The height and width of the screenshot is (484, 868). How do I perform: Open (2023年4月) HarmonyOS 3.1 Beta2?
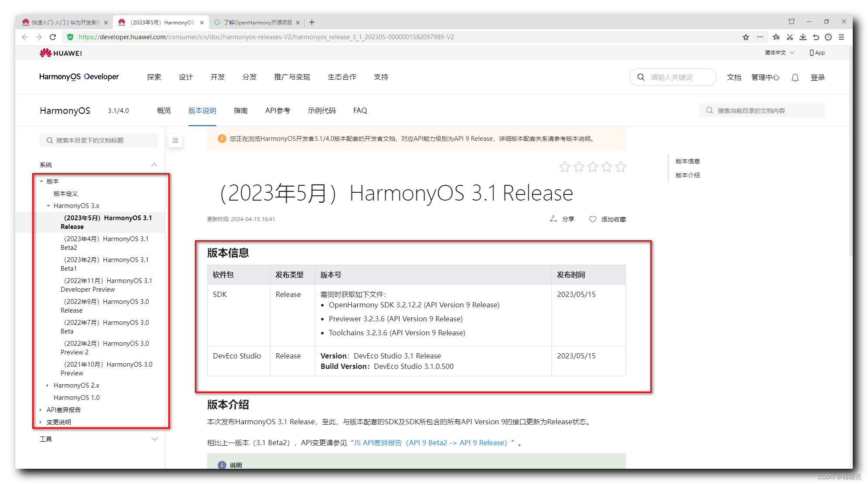[105, 243]
